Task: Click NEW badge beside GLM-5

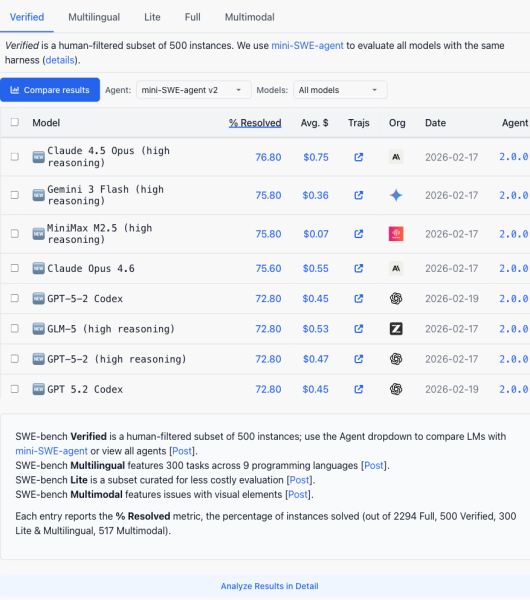Action: click(x=39, y=329)
